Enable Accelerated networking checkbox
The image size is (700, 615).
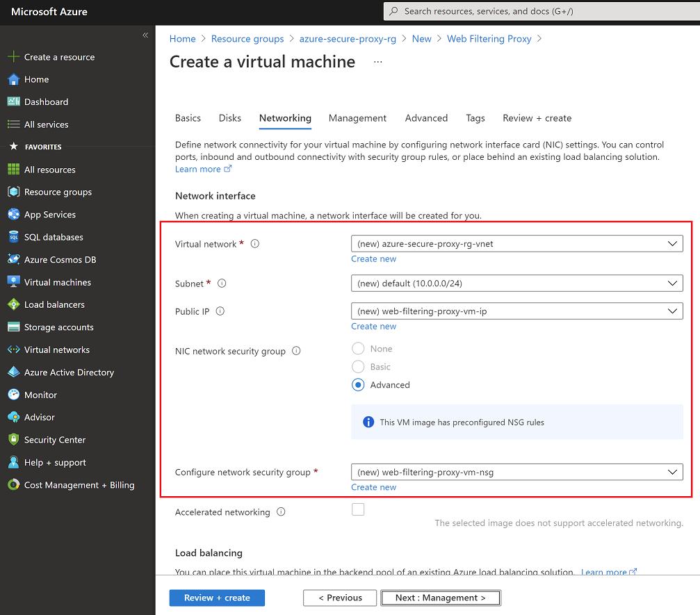point(358,510)
